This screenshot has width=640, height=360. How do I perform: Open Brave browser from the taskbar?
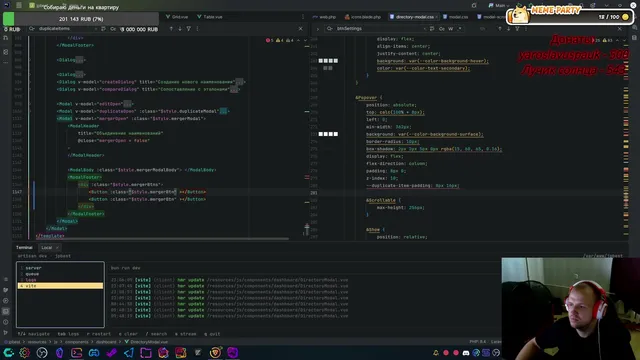(x=215, y=353)
